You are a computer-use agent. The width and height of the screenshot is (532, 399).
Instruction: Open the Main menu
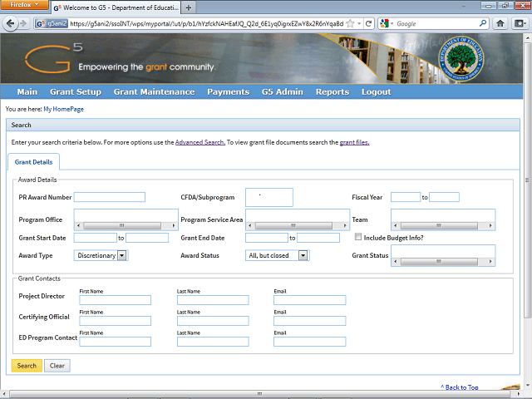[x=27, y=92]
